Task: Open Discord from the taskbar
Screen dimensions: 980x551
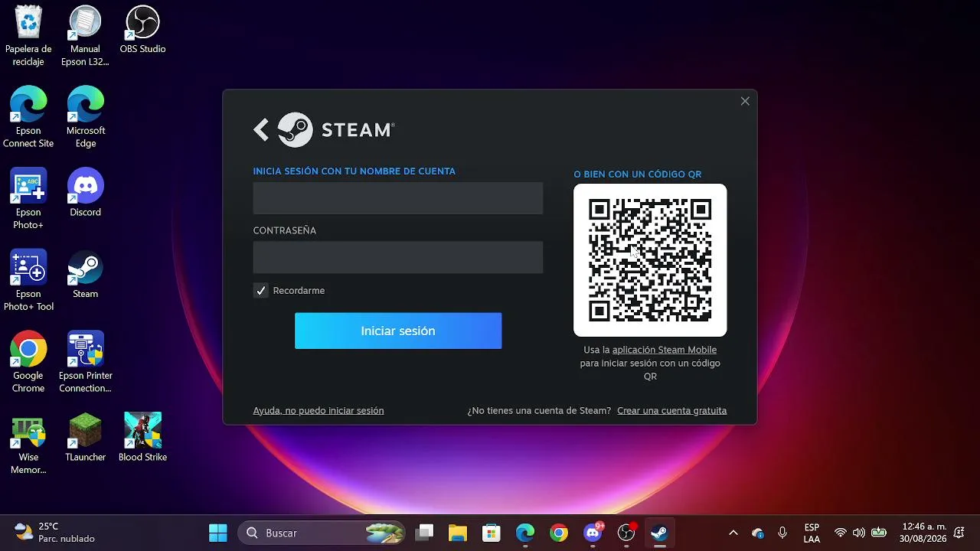Action: [593, 533]
